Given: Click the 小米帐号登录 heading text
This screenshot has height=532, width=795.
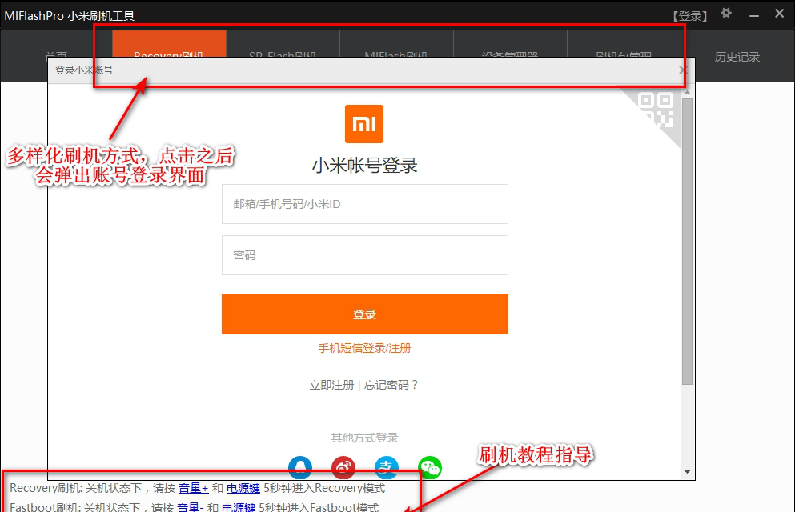Looking at the screenshot, I should (x=364, y=166).
